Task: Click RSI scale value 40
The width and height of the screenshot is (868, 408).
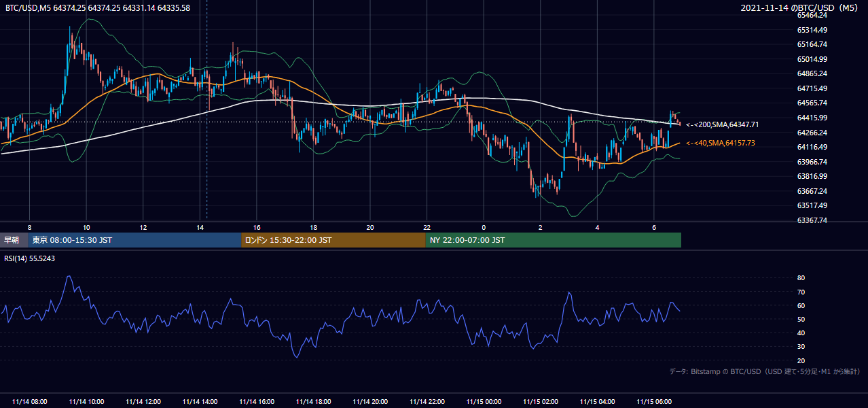Action: click(801, 333)
